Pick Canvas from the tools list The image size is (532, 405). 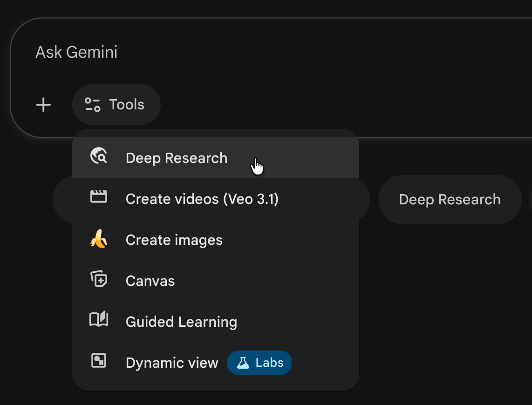coord(216,281)
